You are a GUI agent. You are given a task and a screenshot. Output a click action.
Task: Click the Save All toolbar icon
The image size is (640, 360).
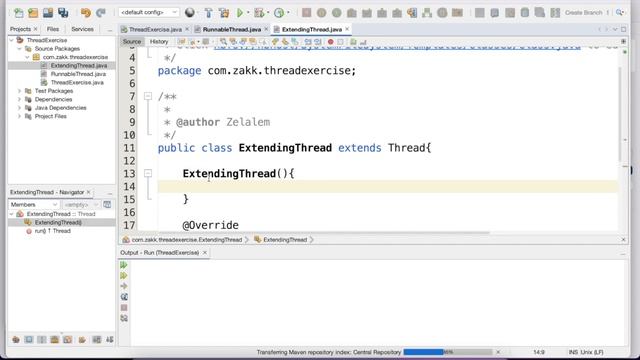pos(63,13)
